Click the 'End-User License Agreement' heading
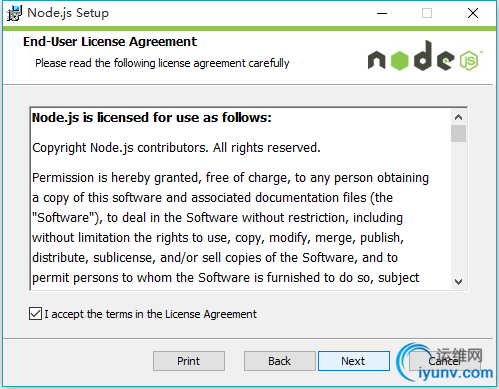 click(110, 42)
